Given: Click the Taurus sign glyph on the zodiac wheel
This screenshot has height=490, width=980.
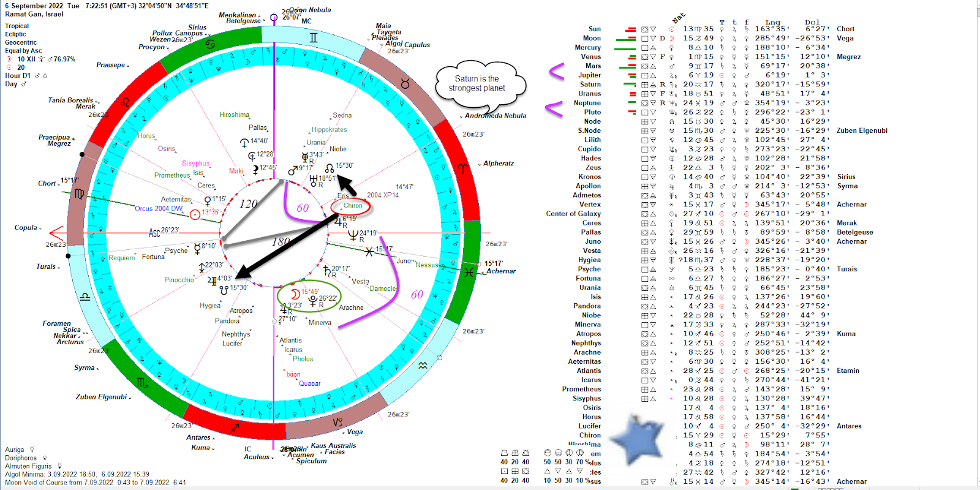Looking at the screenshot, I should 405,83.
